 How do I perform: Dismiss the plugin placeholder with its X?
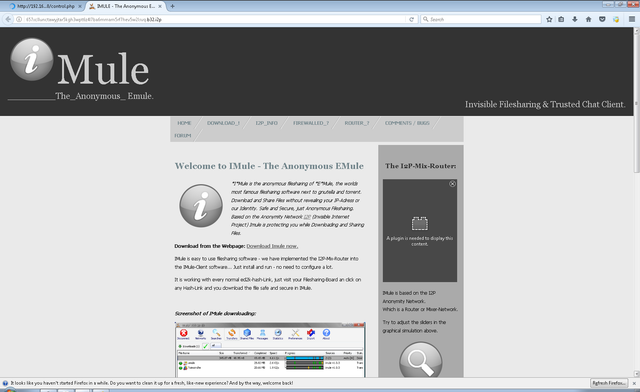[x=452, y=184]
